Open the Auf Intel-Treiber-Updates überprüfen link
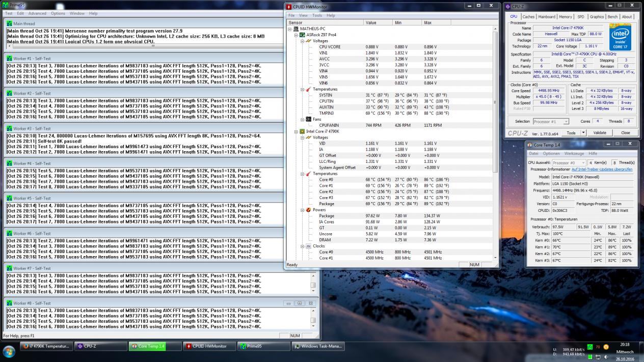The width and height of the screenshot is (644, 362). (x=602, y=169)
